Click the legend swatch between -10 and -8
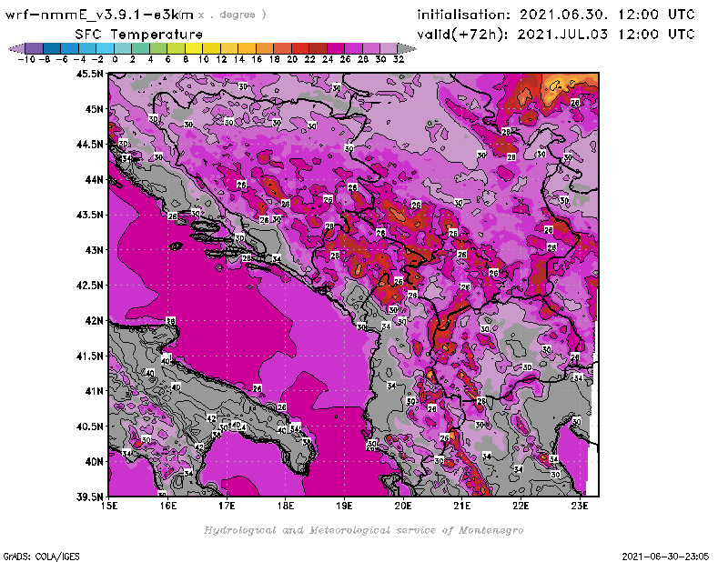The image size is (728, 562). coord(34,48)
